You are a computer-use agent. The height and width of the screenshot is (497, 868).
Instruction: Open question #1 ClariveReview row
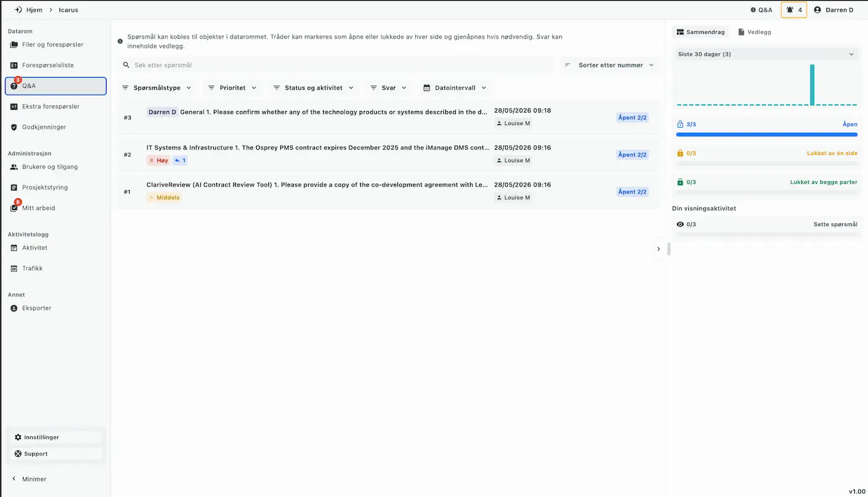(x=389, y=191)
